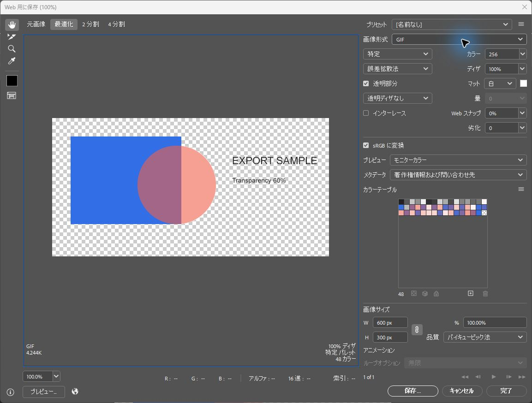Viewport: 532px width, 403px height.
Task: Open the 誤差拡散法 dither dropdown
Action: (398, 69)
